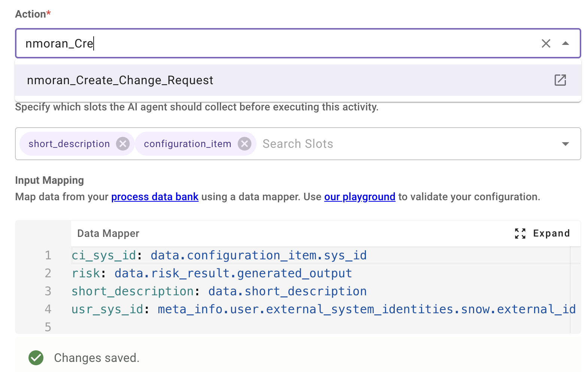
Task: Open the process data bank link
Action: pos(155,197)
